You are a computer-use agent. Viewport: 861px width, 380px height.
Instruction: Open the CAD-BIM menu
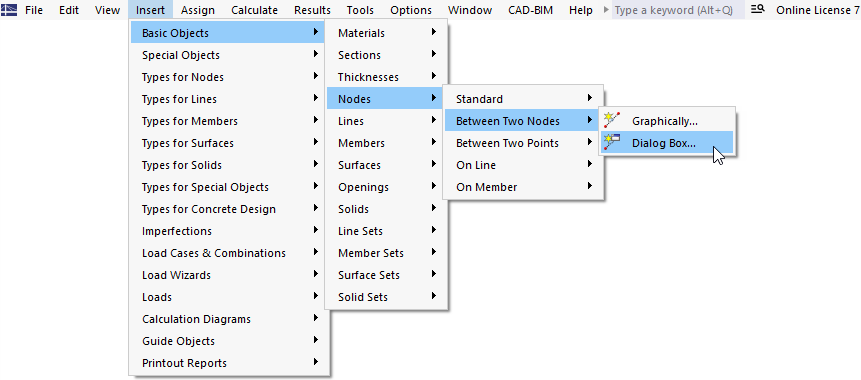pyautogui.click(x=530, y=10)
